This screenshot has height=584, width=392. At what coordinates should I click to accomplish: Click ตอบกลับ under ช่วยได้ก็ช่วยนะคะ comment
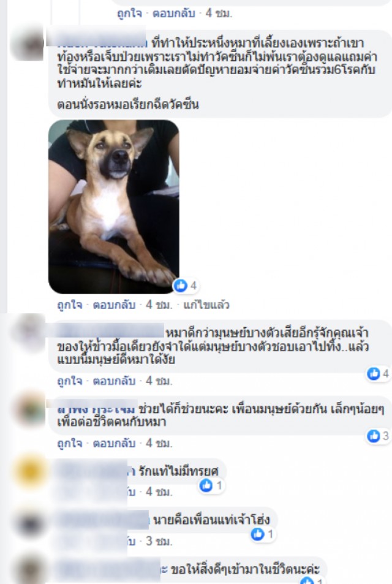pos(114,443)
